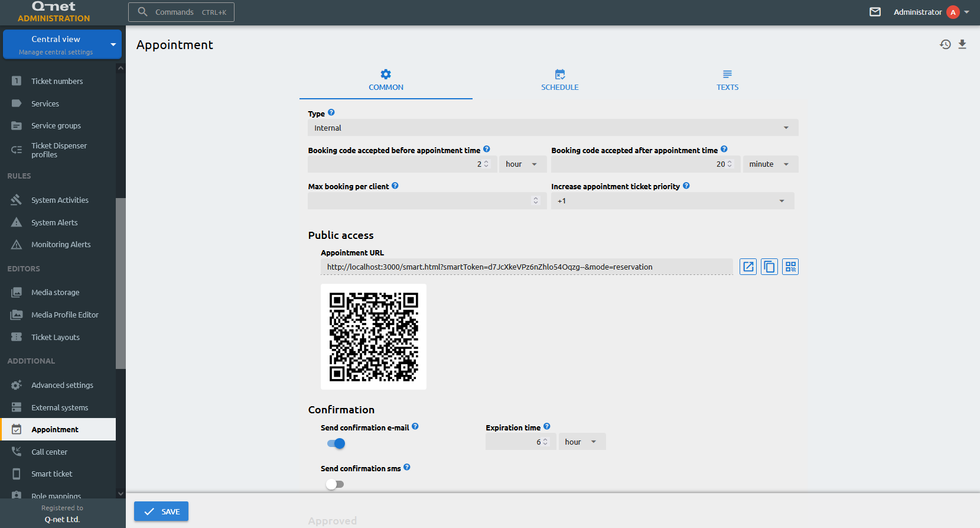Click the Max booking per client field
The image size is (980, 528).
pyautogui.click(x=427, y=201)
